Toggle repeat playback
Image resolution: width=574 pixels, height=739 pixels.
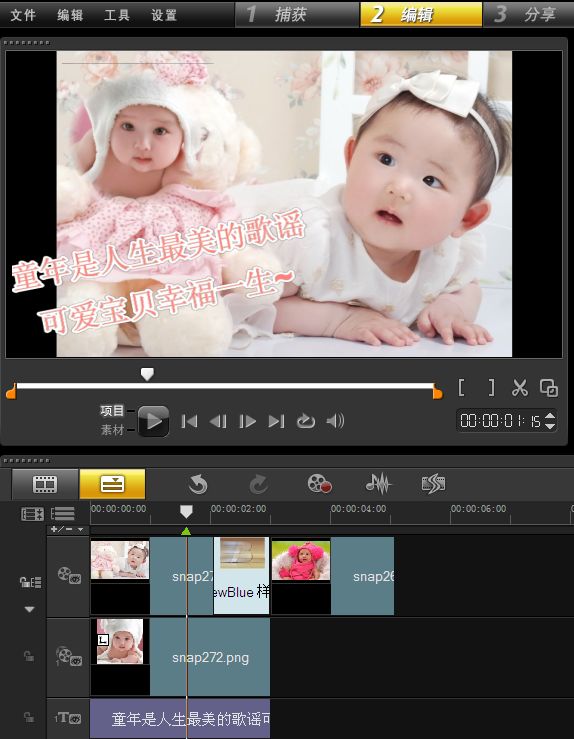(305, 421)
